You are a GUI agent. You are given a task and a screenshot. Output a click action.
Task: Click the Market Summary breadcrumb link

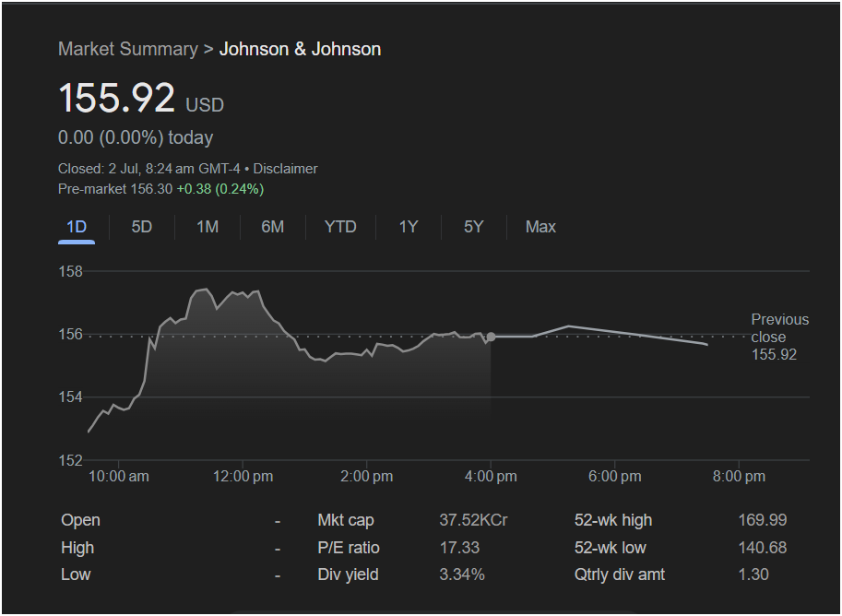(x=128, y=49)
